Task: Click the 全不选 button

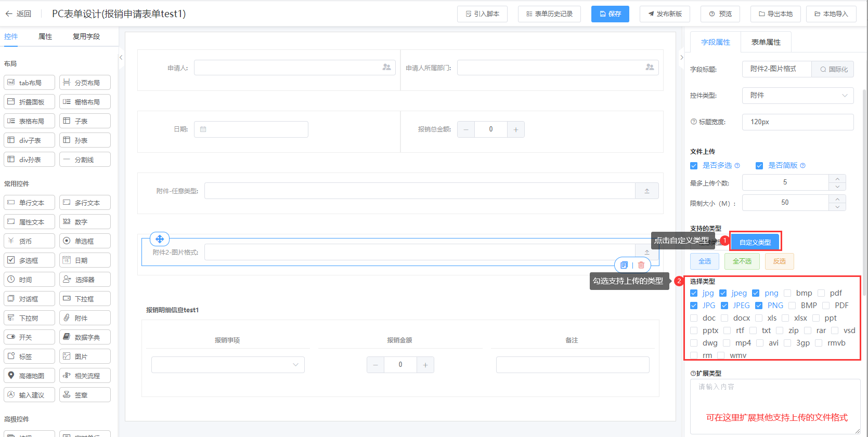Action: click(x=742, y=261)
